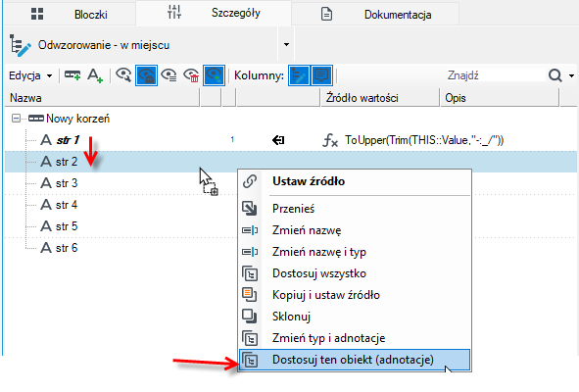Viewport: 579px width, 392px height.
Task: Click the eye with magnifier view icon
Action: pos(123,75)
